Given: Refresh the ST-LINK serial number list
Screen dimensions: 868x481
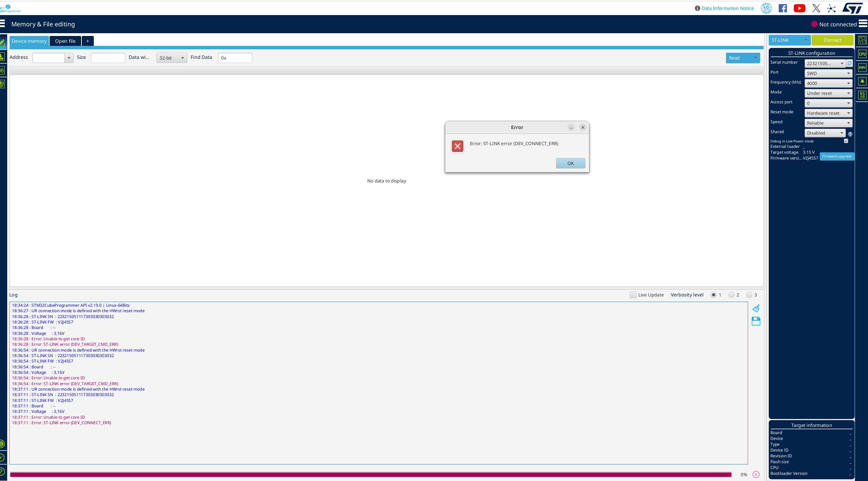Looking at the screenshot, I should (x=850, y=63).
